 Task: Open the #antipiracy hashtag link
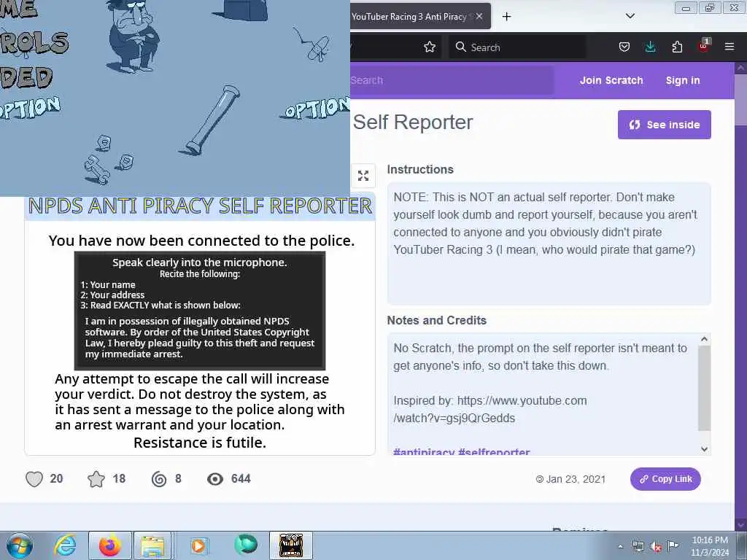(x=424, y=452)
